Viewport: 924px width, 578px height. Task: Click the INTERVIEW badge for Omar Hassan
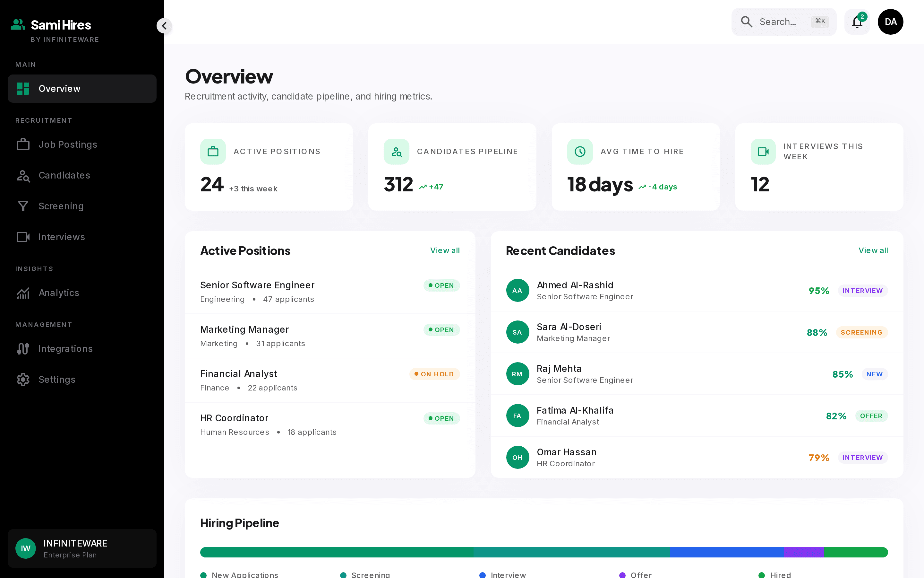click(x=862, y=457)
